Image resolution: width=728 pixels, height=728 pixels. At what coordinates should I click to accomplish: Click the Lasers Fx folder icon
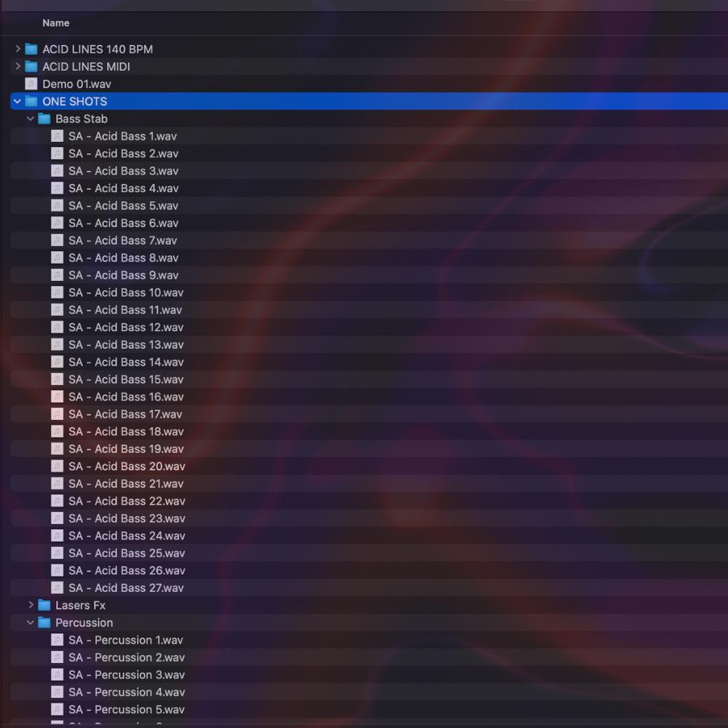[x=44, y=605]
